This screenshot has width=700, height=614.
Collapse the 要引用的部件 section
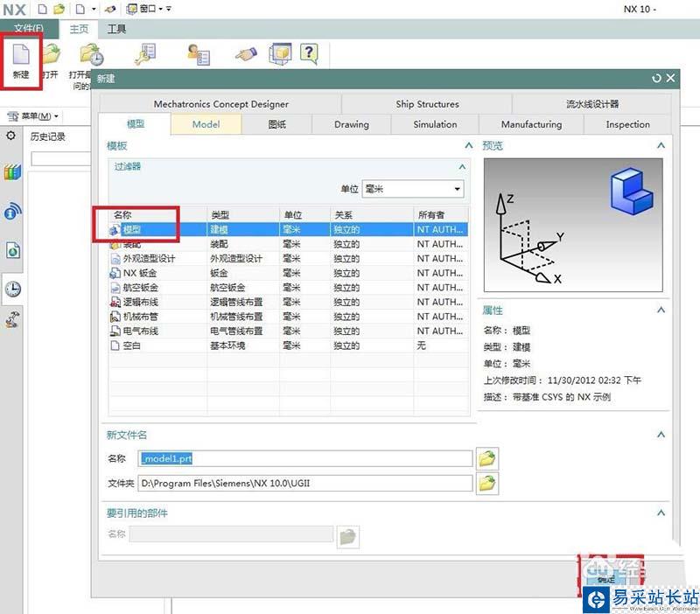(661, 513)
